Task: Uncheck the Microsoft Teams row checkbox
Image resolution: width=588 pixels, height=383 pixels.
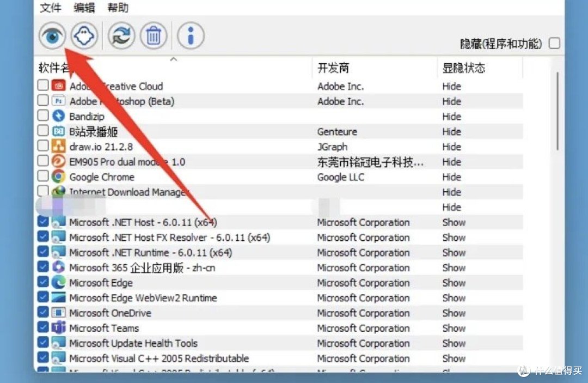Action: [43, 327]
